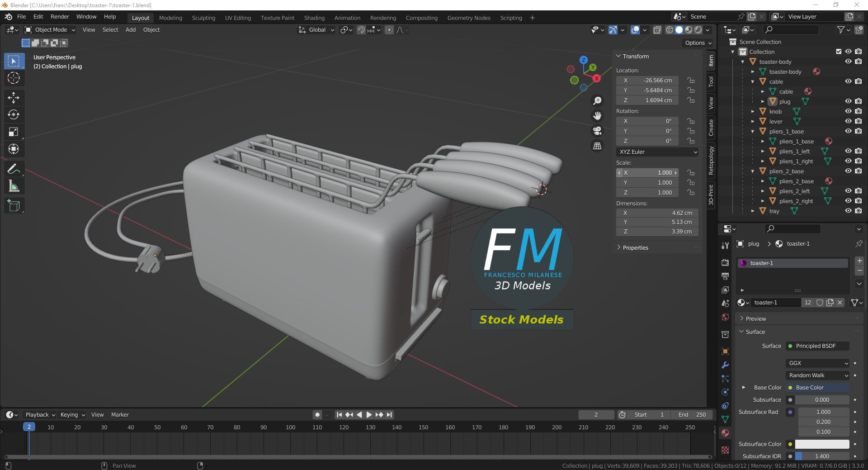This screenshot has width=868, height=470.
Task: Disable lever in renders camera icon
Action: [859, 121]
